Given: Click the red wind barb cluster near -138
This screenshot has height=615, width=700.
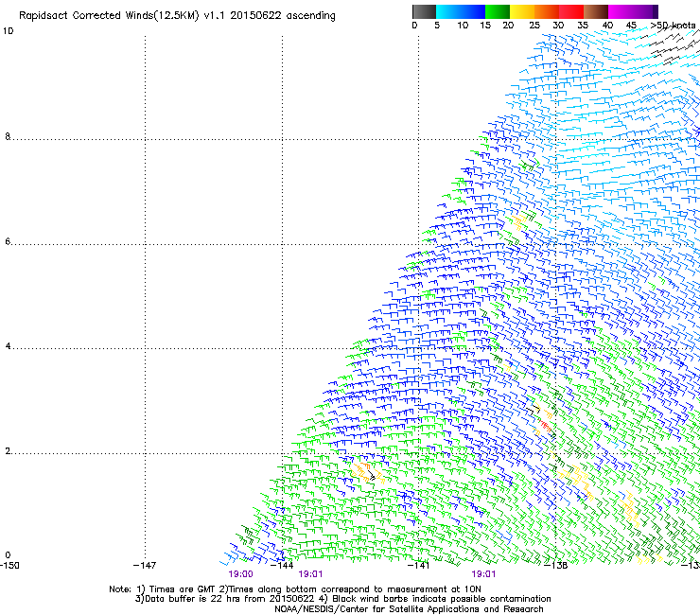Looking at the screenshot, I should (544, 425).
